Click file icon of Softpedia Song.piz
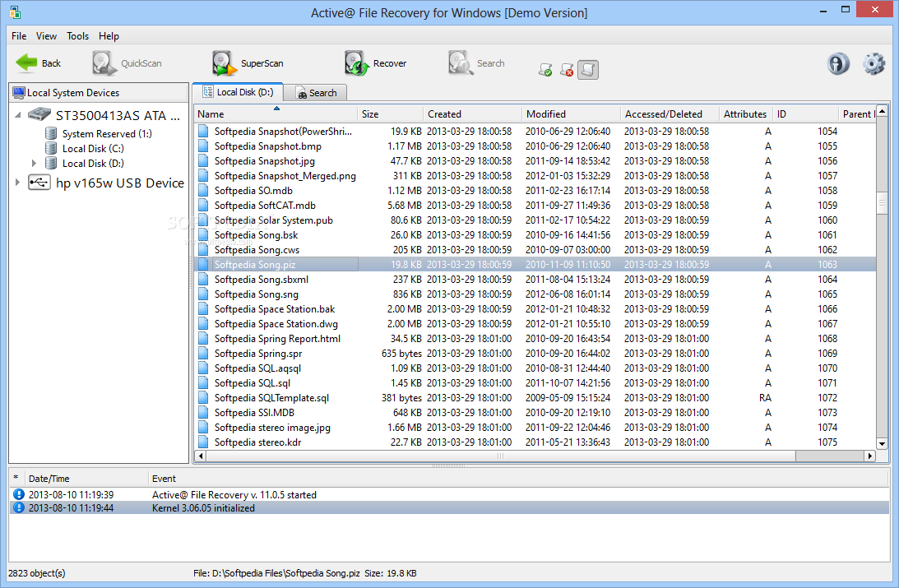 pos(203,265)
